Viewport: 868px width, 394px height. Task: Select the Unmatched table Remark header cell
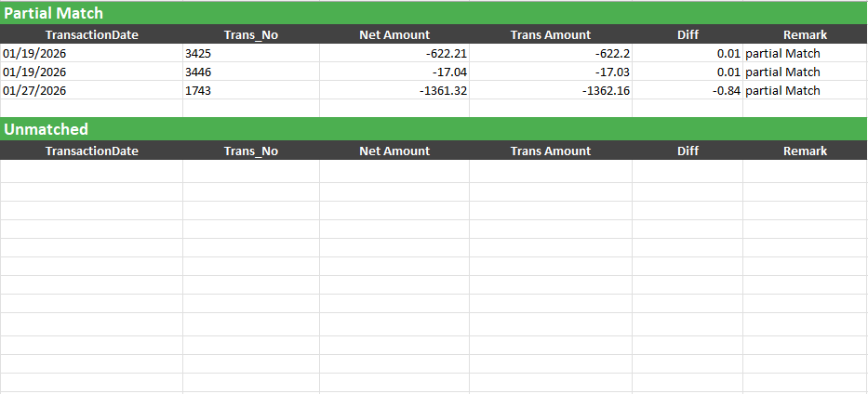tap(806, 151)
